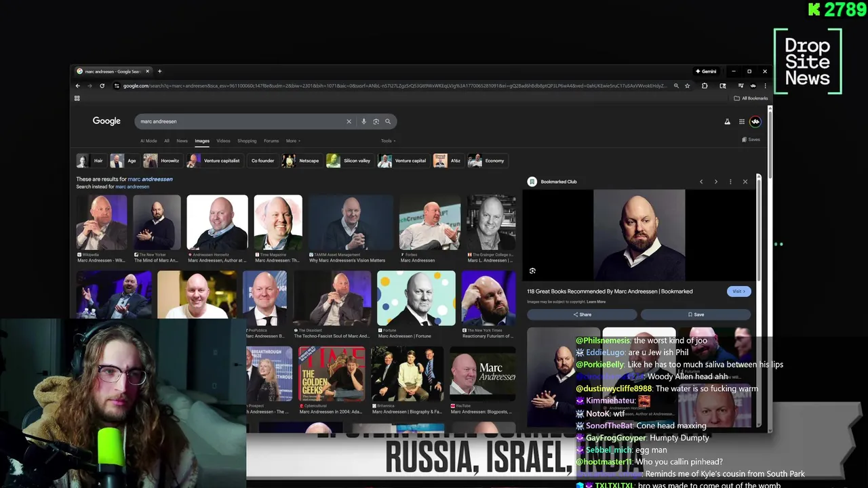Close the marc andreesen tab
The height and width of the screenshot is (488, 868).
pyautogui.click(x=147, y=71)
